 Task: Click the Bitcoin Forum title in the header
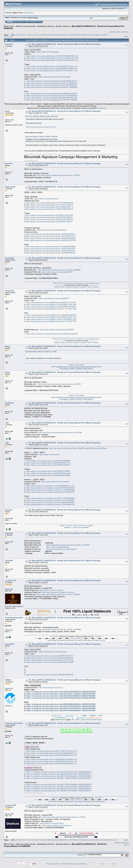tap(13, 4)
